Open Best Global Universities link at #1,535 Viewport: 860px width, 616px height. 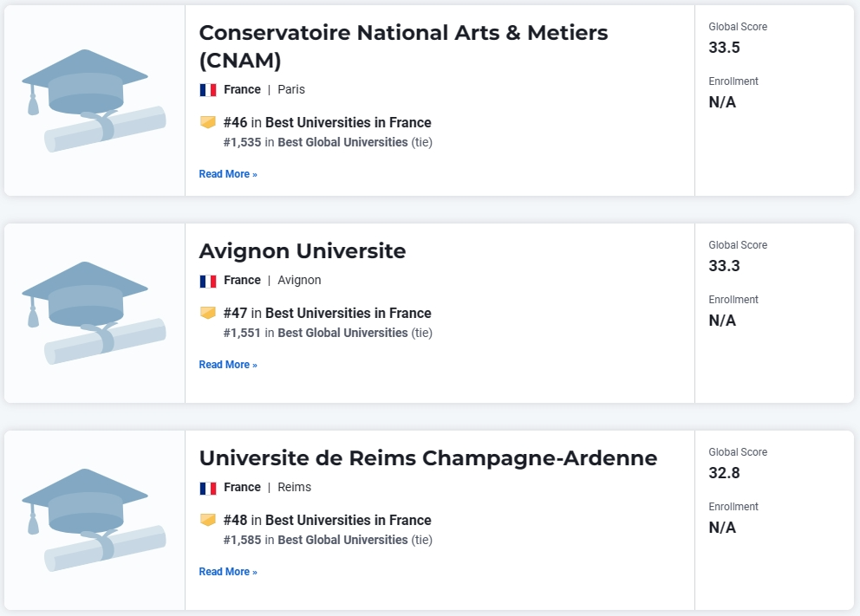tap(342, 142)
